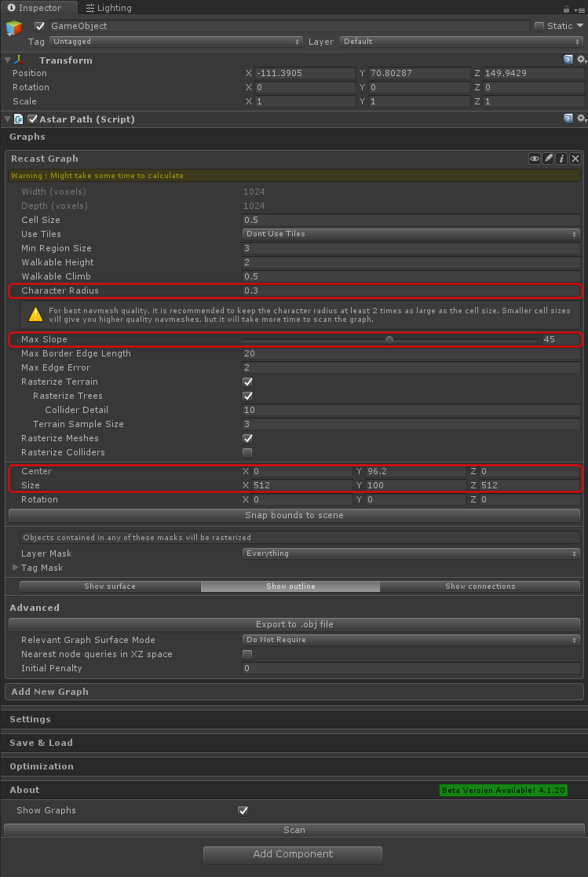Click the pencil icon on Recast Graph
Image resolution: width=588 pixels, height=877 pixels.
click(549, 159)
